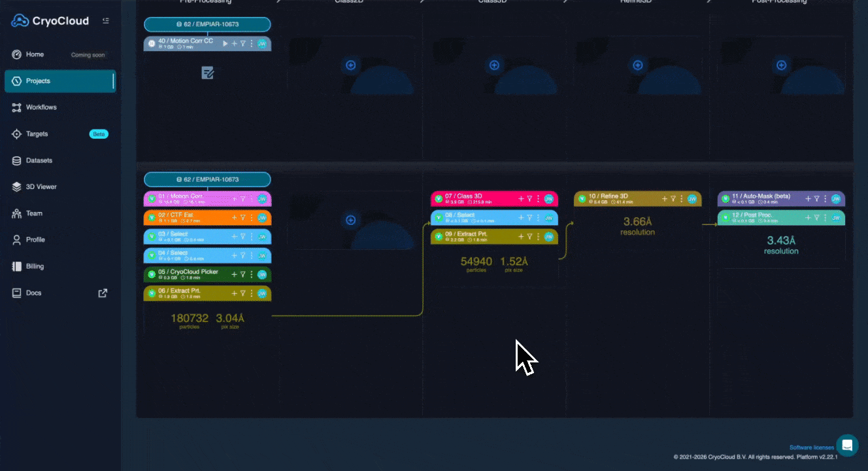
Task: Click plus icon on 05 / CryoCloud Picker
Action: [x=234, y=275]
